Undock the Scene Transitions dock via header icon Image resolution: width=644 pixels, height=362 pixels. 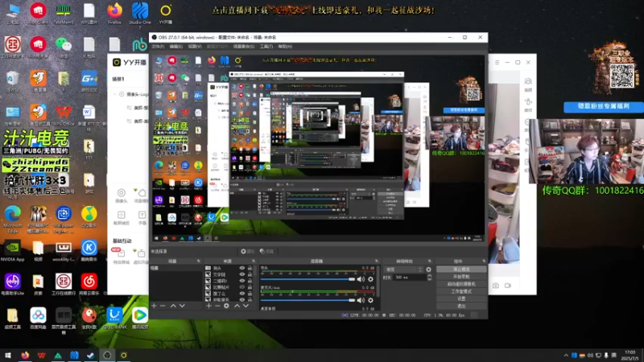coord(430,261)
